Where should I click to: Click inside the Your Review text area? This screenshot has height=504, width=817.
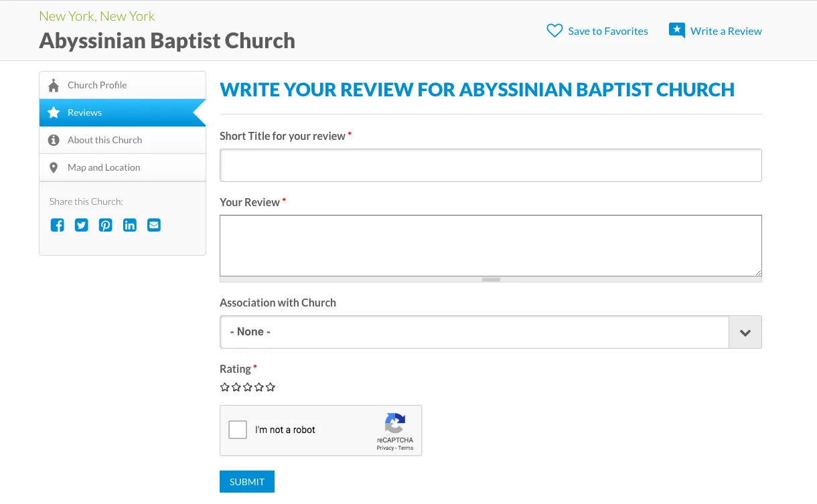click(x=491, y=246)
